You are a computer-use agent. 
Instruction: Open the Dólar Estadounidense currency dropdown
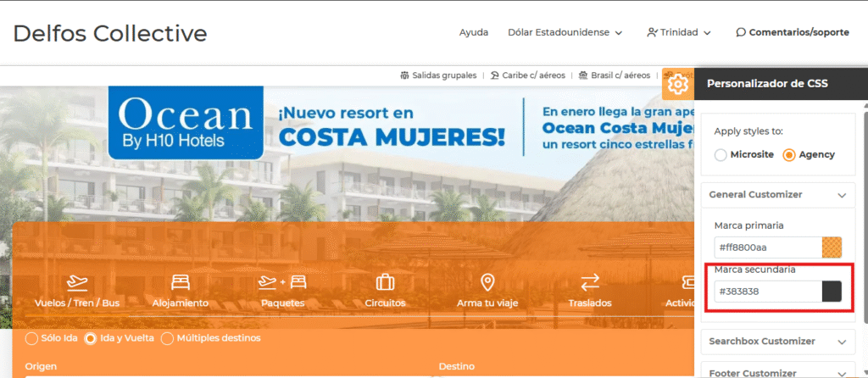565,33
